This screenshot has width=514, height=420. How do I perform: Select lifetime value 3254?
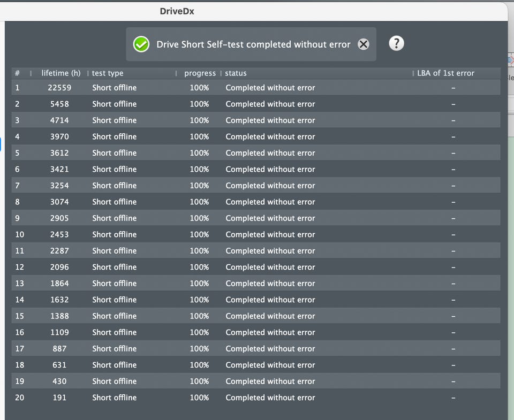click(x=59, y=186)
